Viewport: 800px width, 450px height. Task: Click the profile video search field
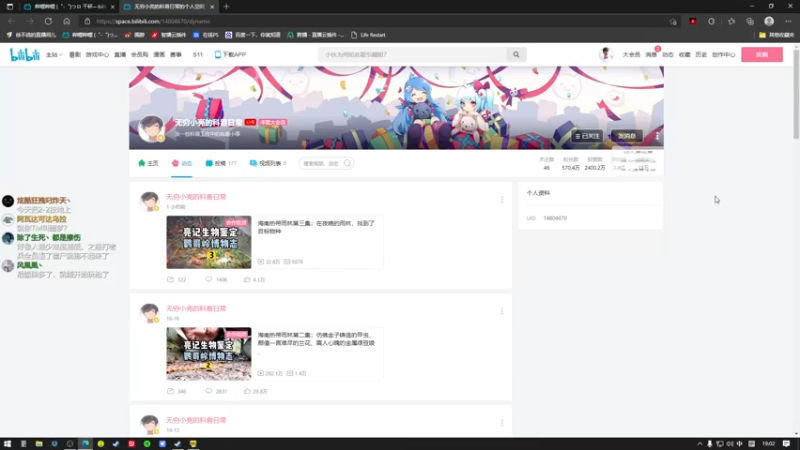pos(327,163)
